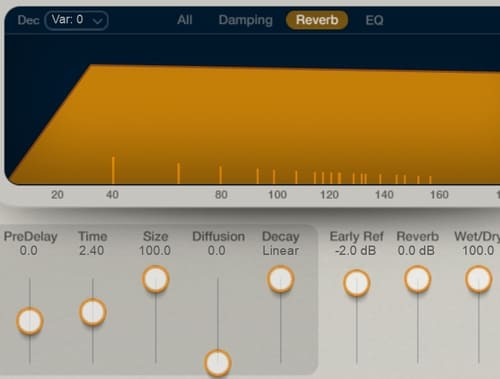This screenshot has height=379, width=500.
Task: Click the early reflection marker at 40
Action: click(x=113, y=170)
